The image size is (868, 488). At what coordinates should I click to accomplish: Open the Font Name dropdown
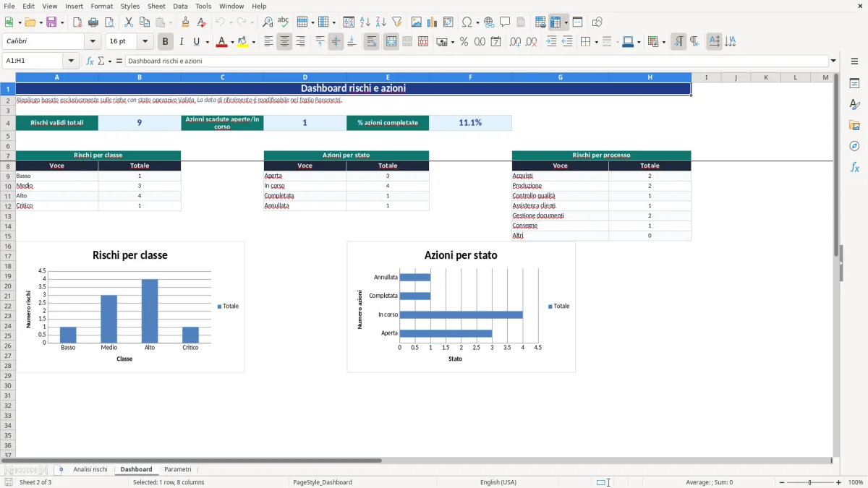click(92, 42)
